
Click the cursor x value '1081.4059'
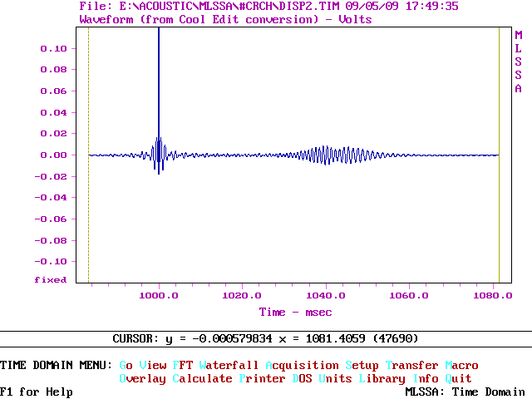click(x=335, y=338)
